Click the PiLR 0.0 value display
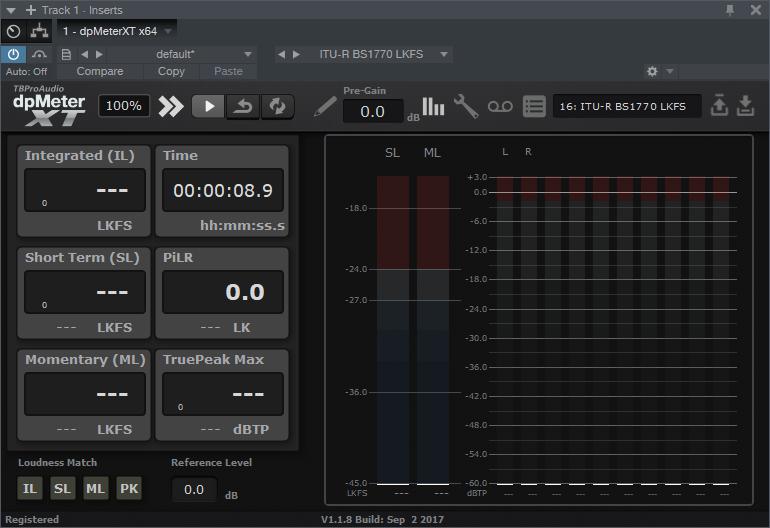Screen dimensions: 770x528 click(223, 292)
